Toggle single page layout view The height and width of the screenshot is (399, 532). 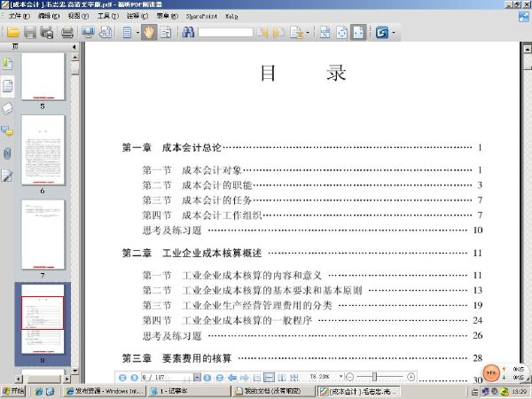pyautogui.click(x=257, y=378)
